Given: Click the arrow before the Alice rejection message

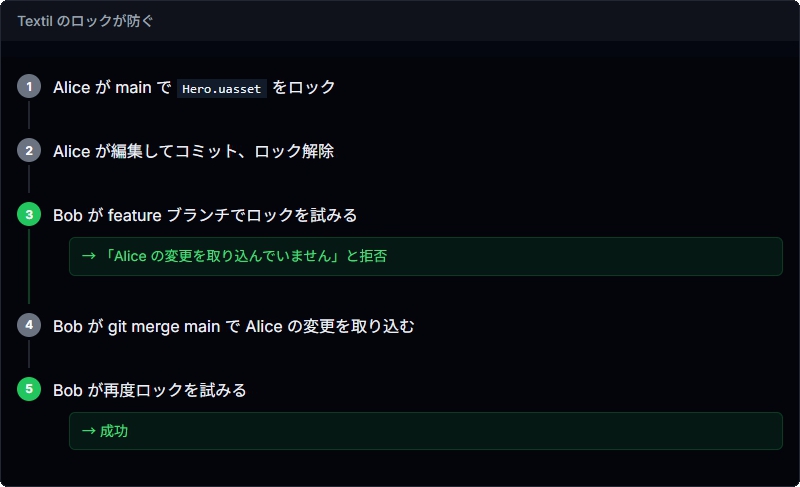Looking at the screenshot, I should pos(89,256).
